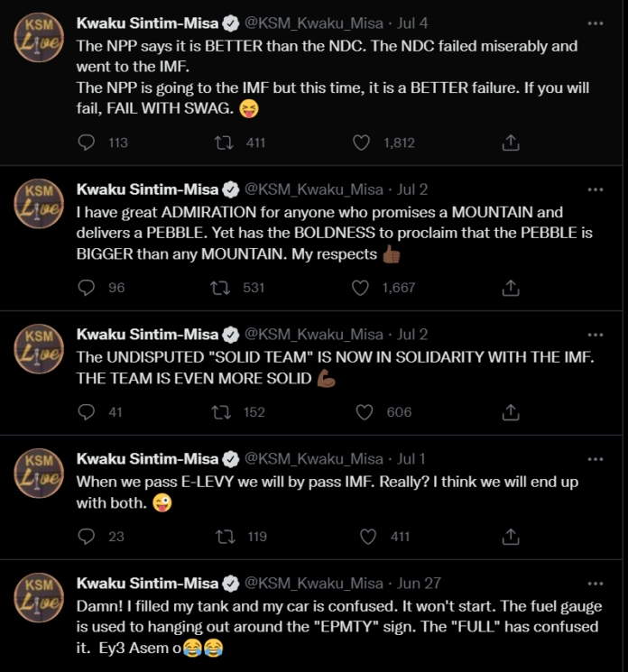Open @KSM_Kwaku_Misa handle on Jun 27 tweet
The width and height of the screenshot is (628, 672).
(x=314, y=584)
